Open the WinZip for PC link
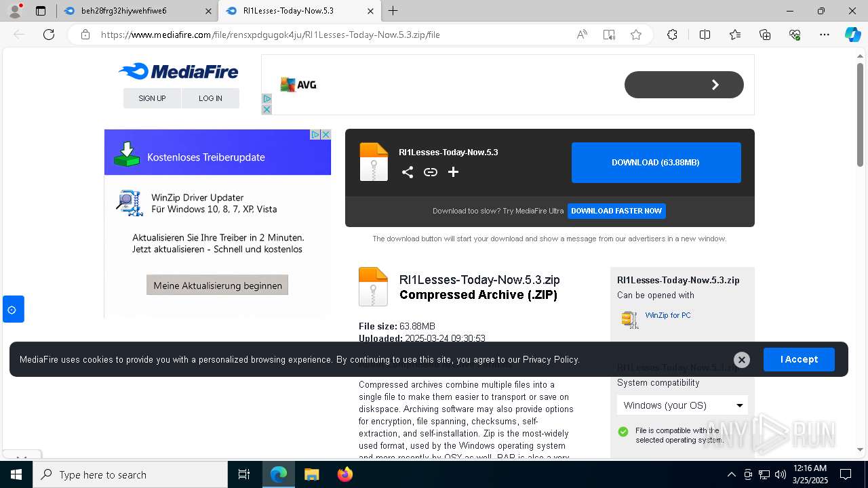 point(668,315)
